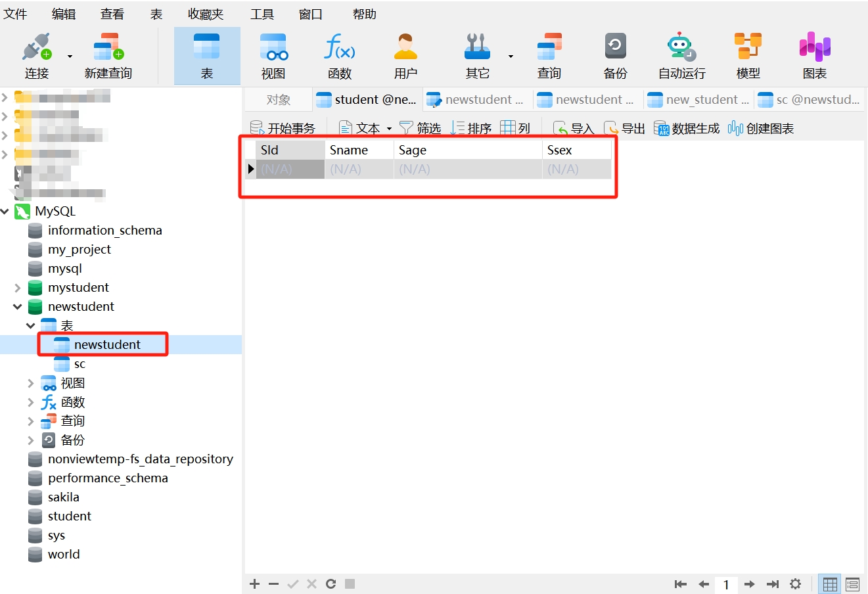Open the 自动运行 automation tool
The height and width of the screenshot is (594, 868).
click(x=681, y=57)
